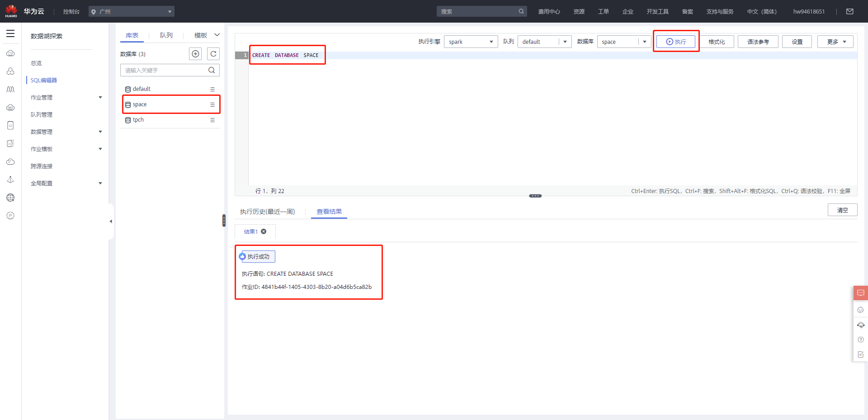Open 支持与服务 in top navigation
Screen dimensions: 868x420
(720, 11)
